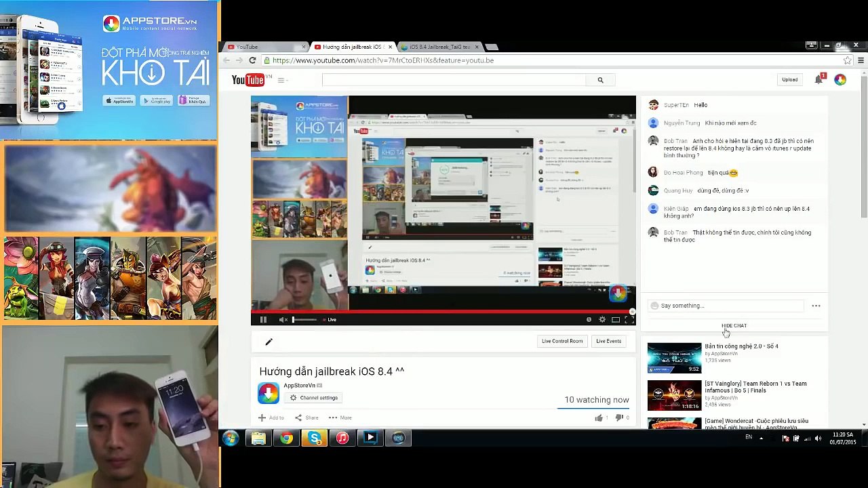The width and height of the screenshot is (868, 488).
Task: Click Đo Hoai Phong's chat avatar
Action: [x=653, y=172]
